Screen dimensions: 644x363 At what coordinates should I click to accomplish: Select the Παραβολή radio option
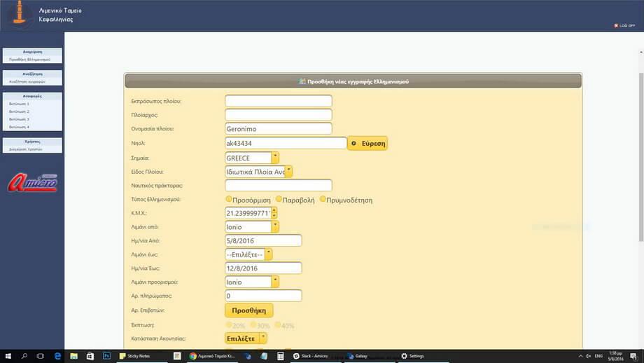pyautogui.click(x=279, y=200)
